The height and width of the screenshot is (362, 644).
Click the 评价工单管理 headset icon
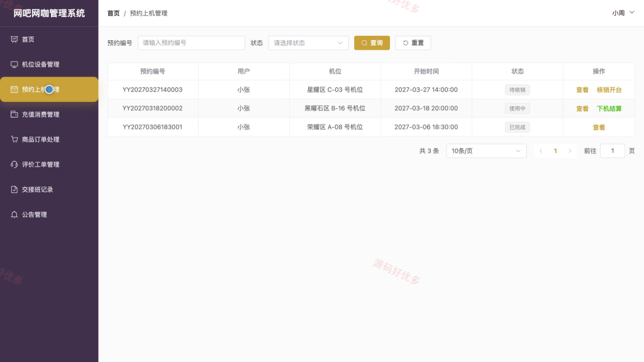[14, 165]
